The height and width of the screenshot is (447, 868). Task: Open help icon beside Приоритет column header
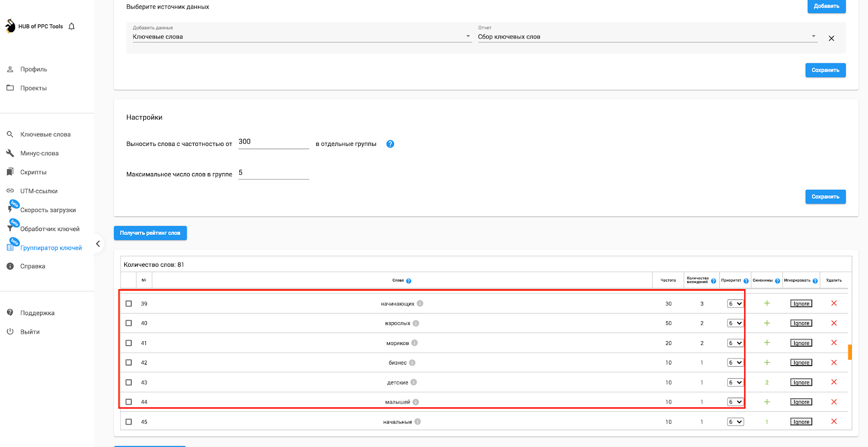coord(746,281)
